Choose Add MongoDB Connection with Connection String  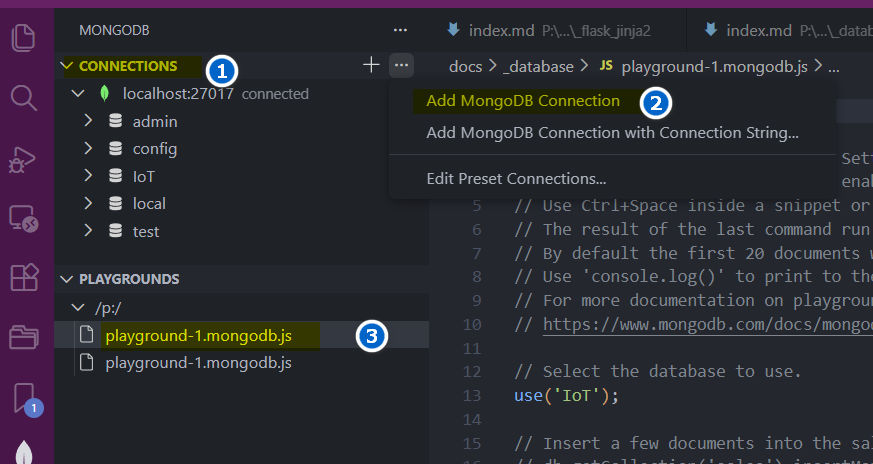tap(611, 132)
